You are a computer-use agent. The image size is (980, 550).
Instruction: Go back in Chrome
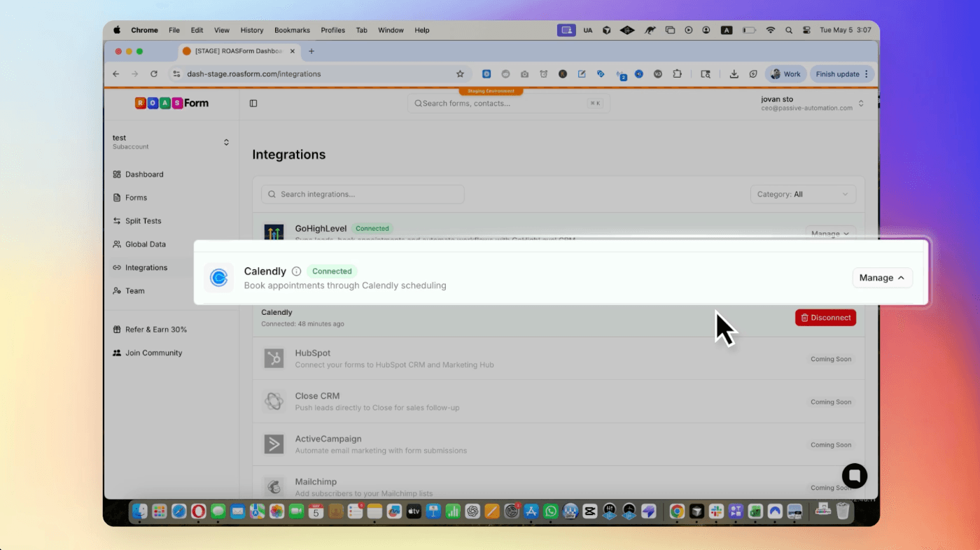tap(116, 73)
